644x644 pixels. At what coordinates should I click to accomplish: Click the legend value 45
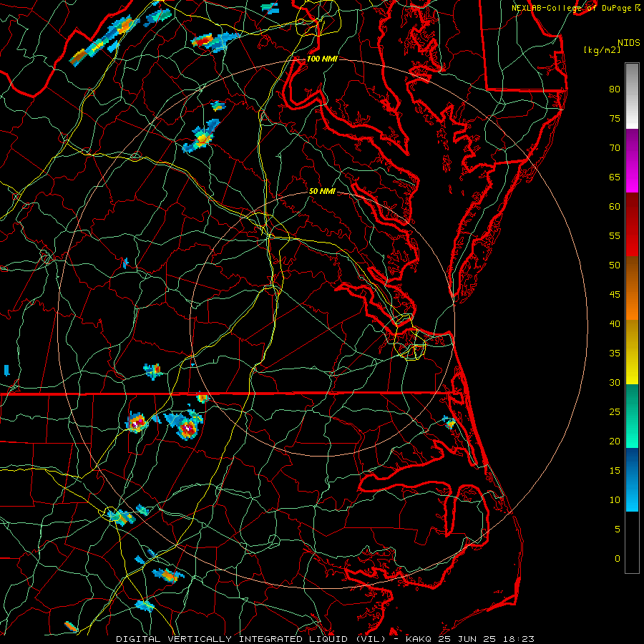(615, 295)
